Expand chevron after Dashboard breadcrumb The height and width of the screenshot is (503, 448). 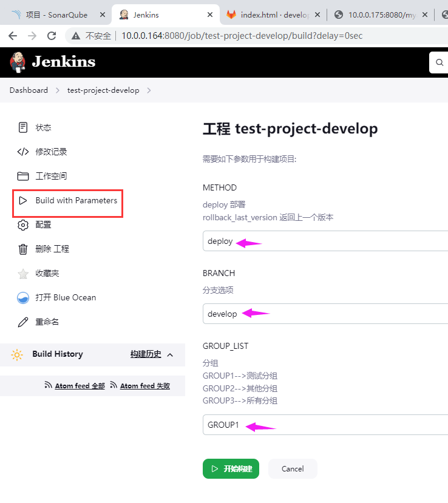point(58,90)
